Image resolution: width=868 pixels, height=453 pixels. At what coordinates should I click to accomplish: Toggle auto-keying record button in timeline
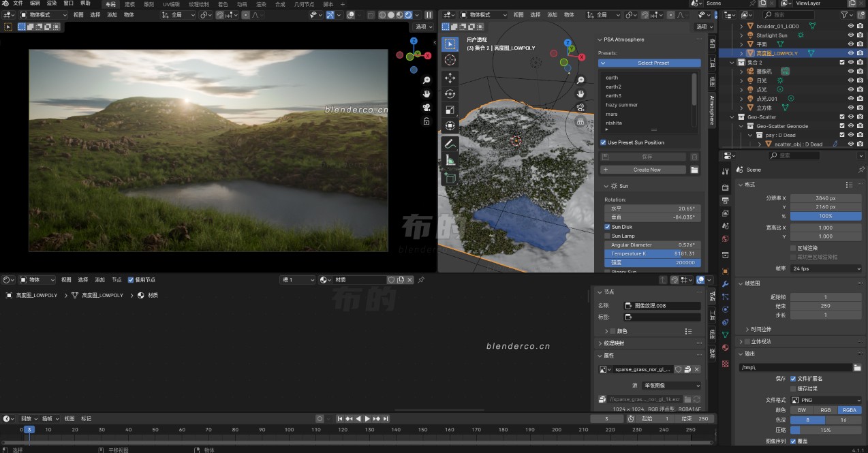(x=320, y=418)
